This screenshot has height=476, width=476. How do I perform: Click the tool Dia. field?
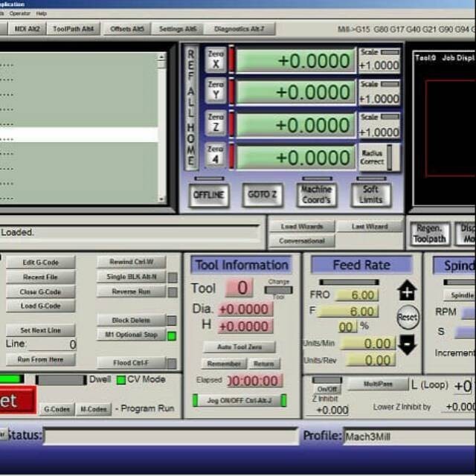click(245, 309)
